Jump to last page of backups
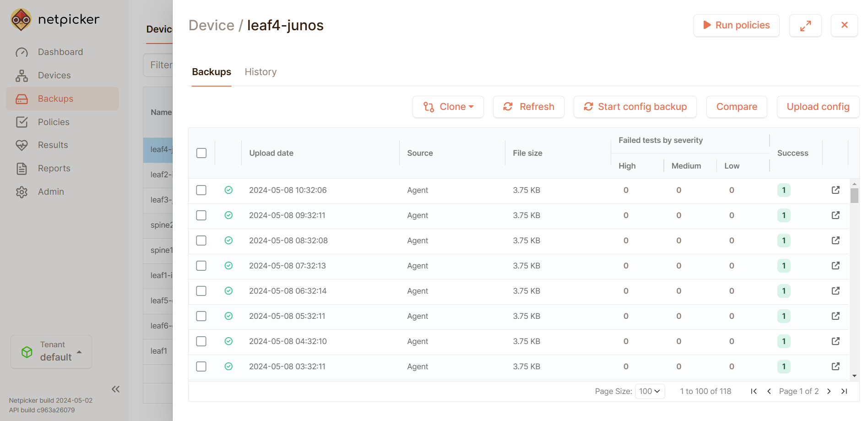 point(844,391)
